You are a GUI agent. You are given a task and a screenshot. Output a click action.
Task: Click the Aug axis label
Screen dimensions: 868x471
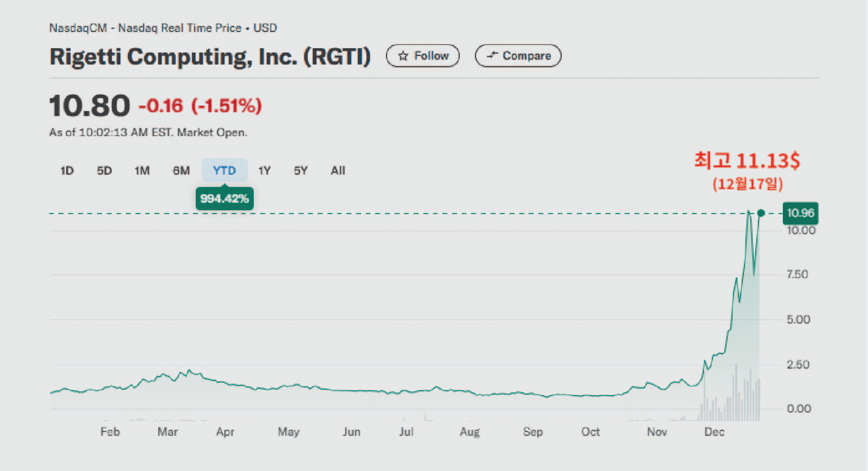470,432
